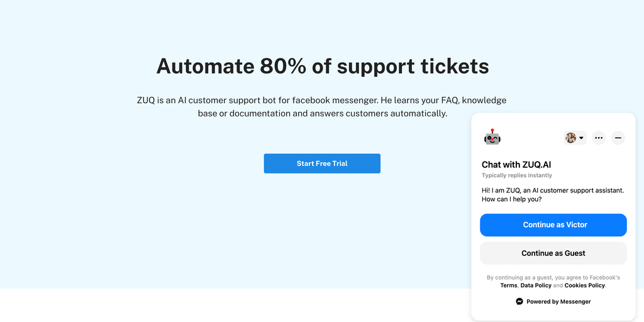Viewport: 644px width, 322px height.
Task: Click the Chat with ZUQ.AI title
Action: (516, 165)
